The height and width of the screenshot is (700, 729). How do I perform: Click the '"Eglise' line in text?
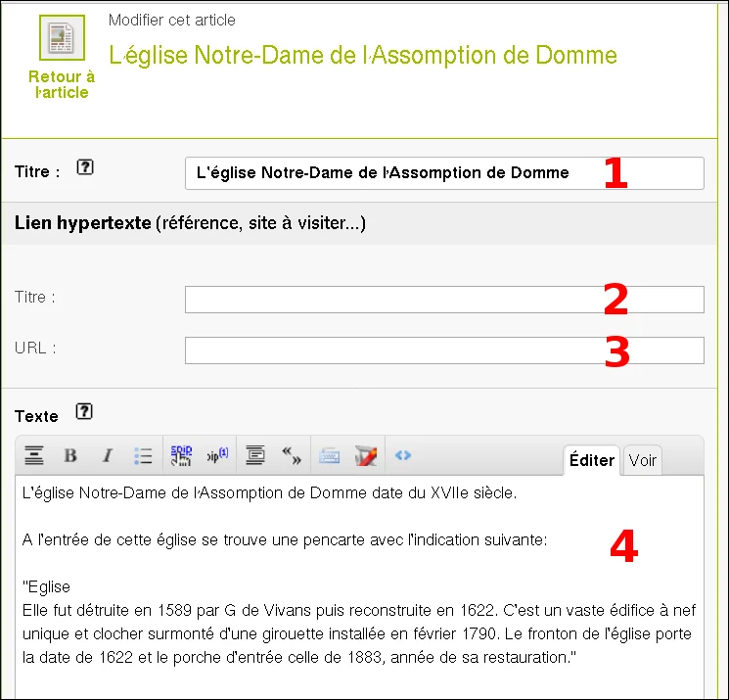pos(47,587)
